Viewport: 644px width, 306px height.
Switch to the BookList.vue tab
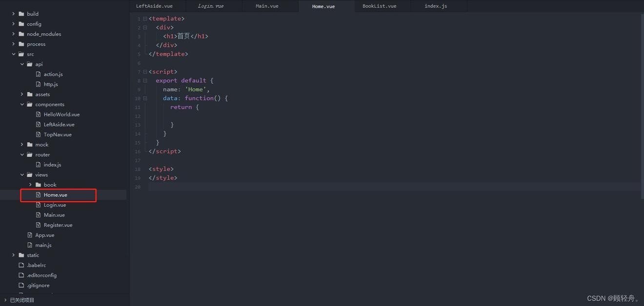(379, 6)
